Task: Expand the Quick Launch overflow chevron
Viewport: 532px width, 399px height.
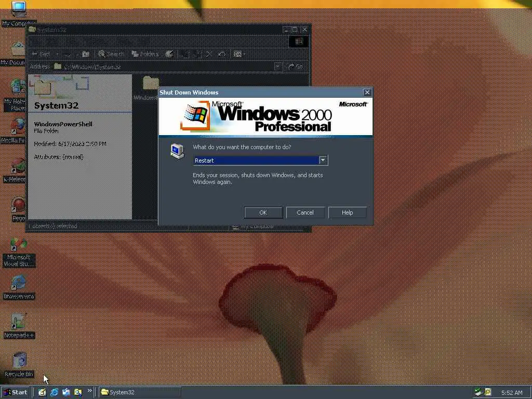Action: (x=89, y=391)
